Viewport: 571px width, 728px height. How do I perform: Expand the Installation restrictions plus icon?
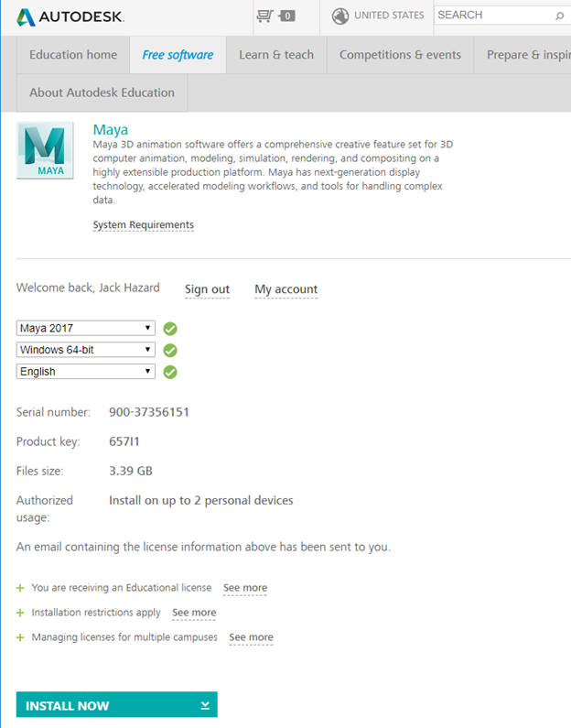[x=20, y=613]
